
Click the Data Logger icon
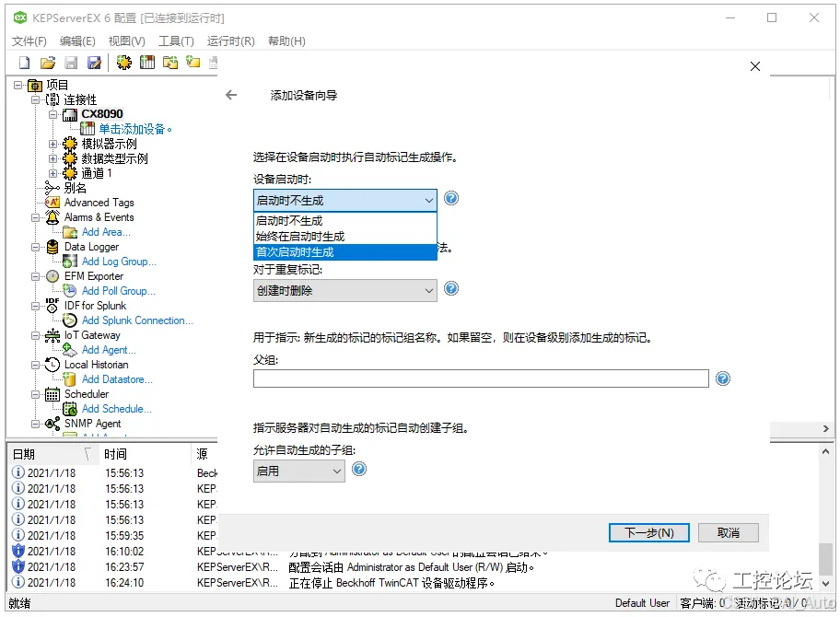point(52,247)
